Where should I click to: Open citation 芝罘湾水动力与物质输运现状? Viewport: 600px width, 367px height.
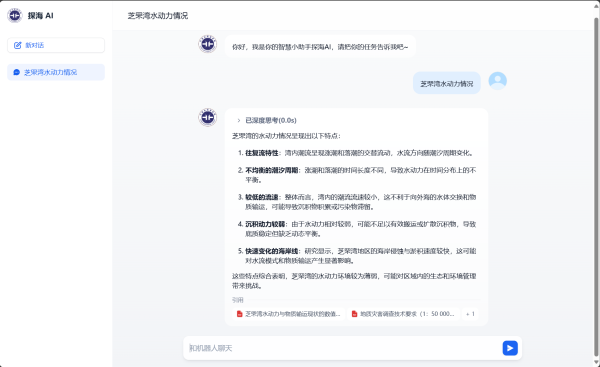[x=289, y=314]
